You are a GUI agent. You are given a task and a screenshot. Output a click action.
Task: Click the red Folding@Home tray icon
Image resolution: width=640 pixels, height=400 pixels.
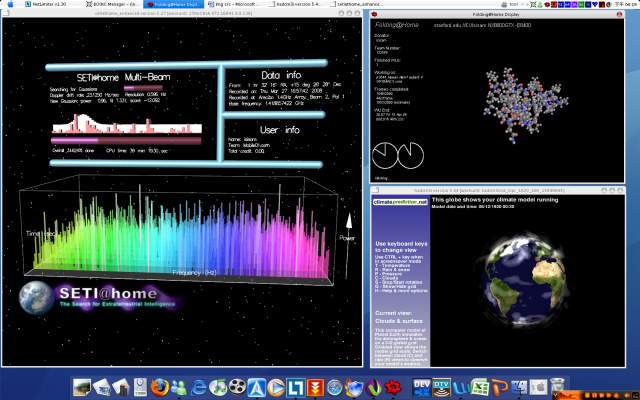547,4
